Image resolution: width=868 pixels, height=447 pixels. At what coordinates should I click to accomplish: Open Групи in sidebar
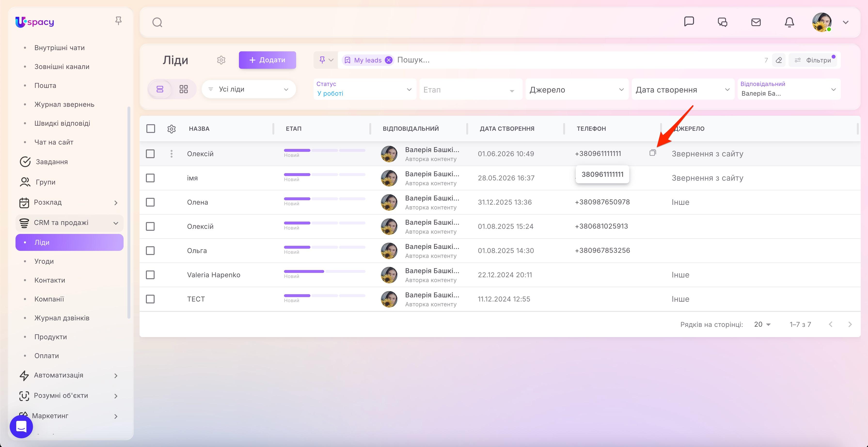46,182
